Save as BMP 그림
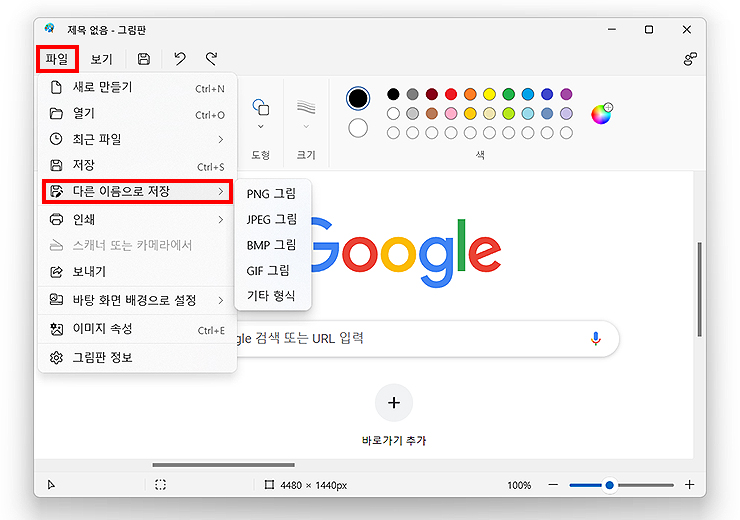The width and height of the screenshot is (740, 520). coord(273,245)
